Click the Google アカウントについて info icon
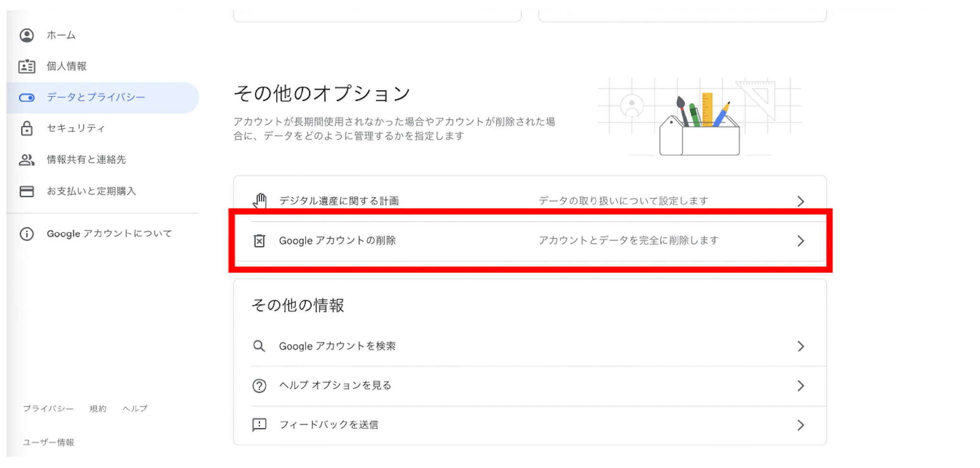 pos(27,234)
